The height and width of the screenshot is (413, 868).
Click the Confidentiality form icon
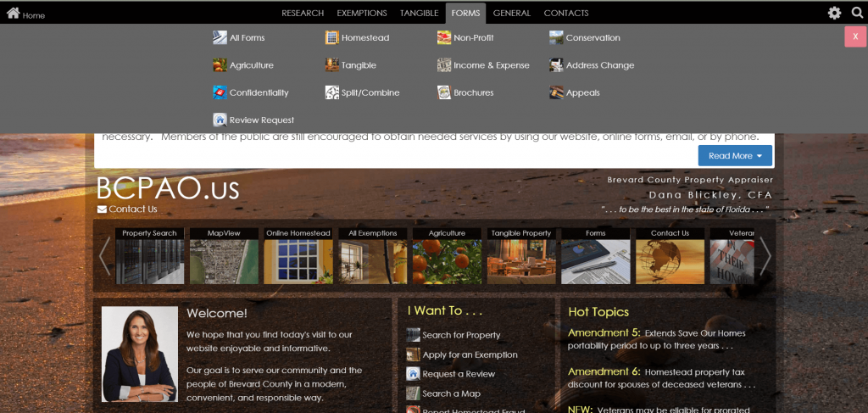[220, 92]
